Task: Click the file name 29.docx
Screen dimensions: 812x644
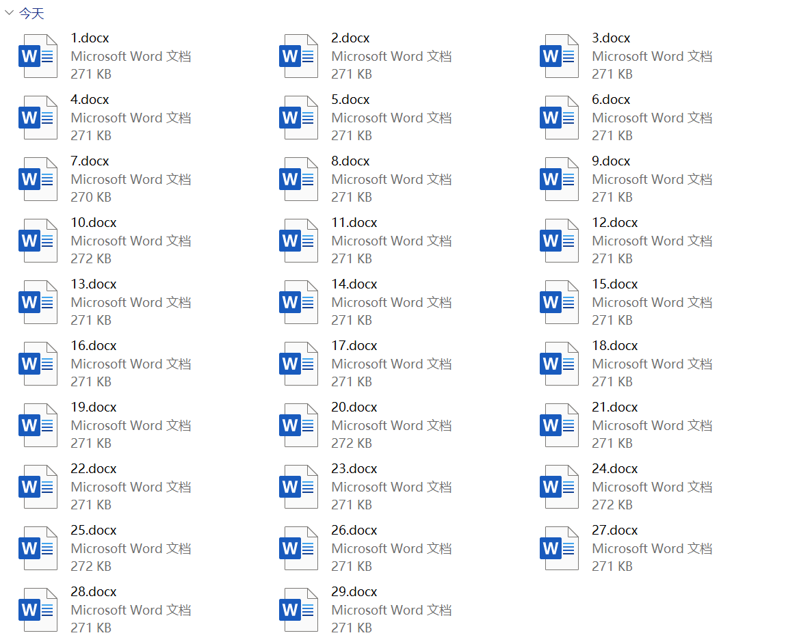Action: [x=354, y=592]
